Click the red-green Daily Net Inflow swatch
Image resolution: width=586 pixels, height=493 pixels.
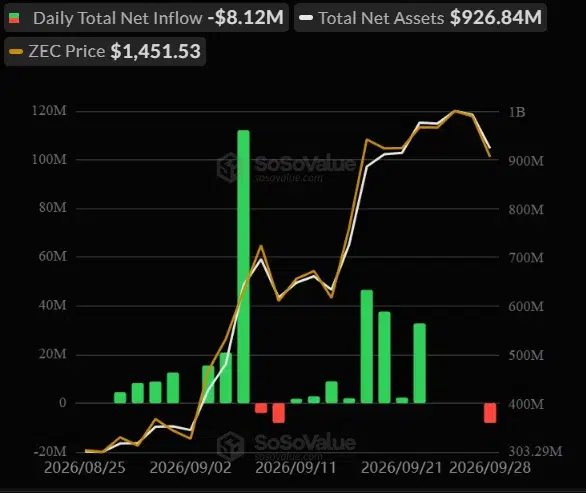click(14, 18)
